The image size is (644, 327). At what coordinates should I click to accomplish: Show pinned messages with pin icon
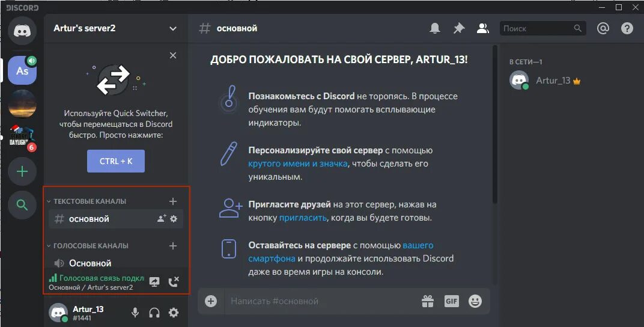pos(459,28)
